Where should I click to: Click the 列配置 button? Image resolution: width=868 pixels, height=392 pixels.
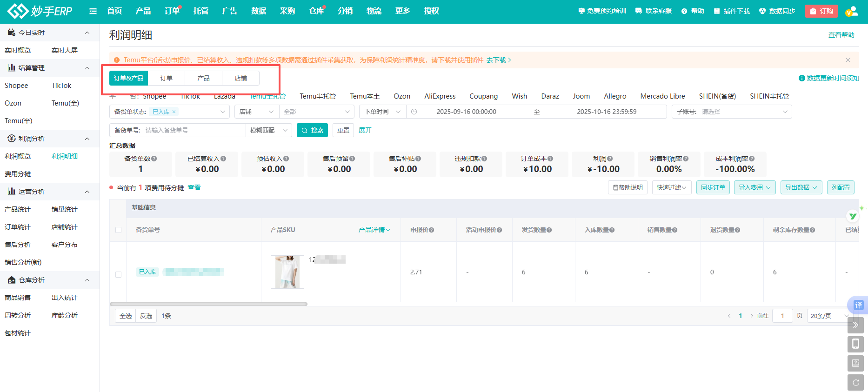coord(841,187)
